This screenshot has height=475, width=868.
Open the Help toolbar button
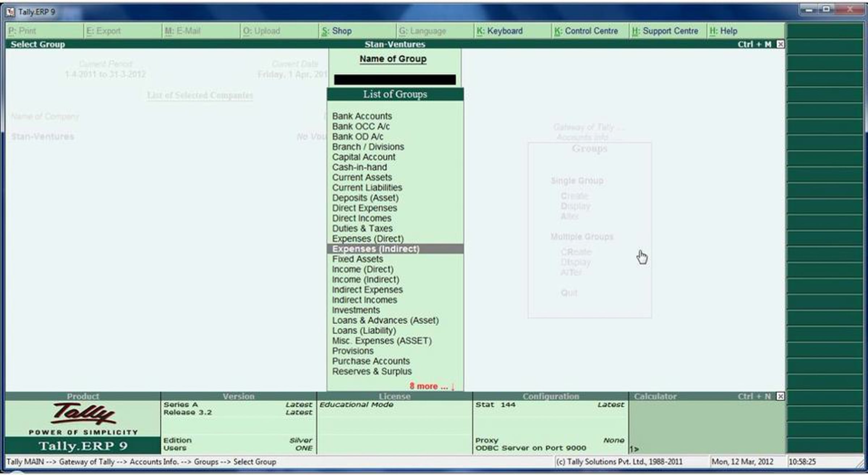click(746, 31)
